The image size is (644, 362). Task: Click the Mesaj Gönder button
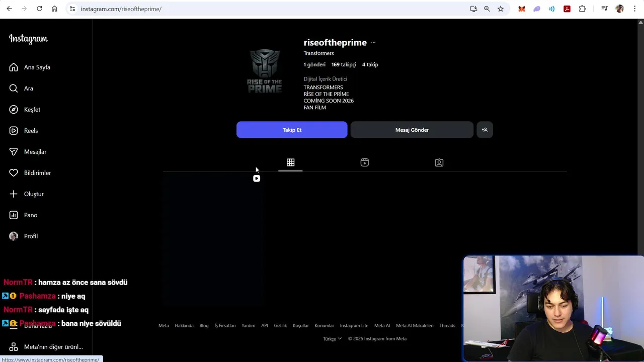pos(412,130)
